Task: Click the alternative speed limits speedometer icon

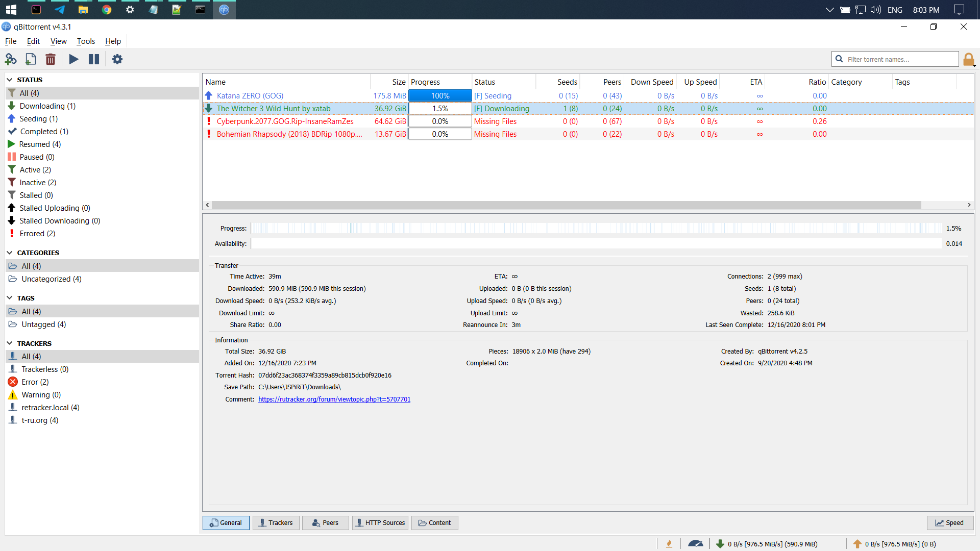Action: [695, 544]
